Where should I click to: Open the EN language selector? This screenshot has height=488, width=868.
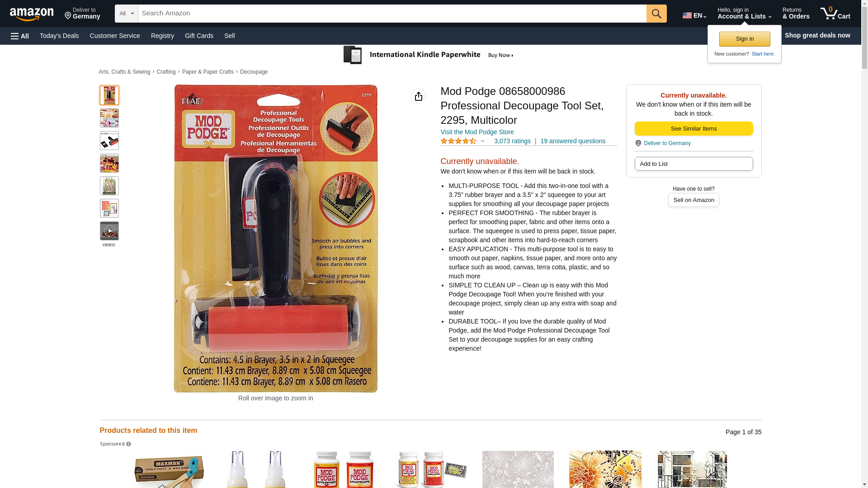click(x=694, y=15)
